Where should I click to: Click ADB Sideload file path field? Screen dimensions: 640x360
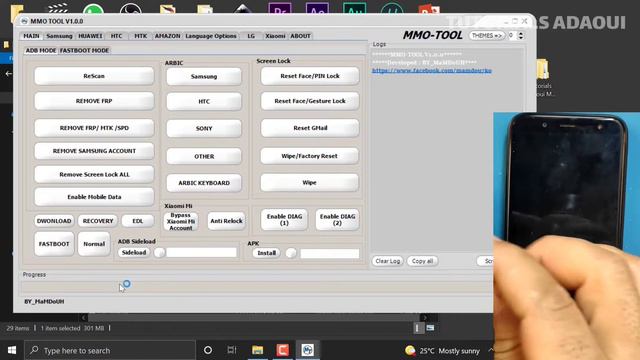(202, 253)
